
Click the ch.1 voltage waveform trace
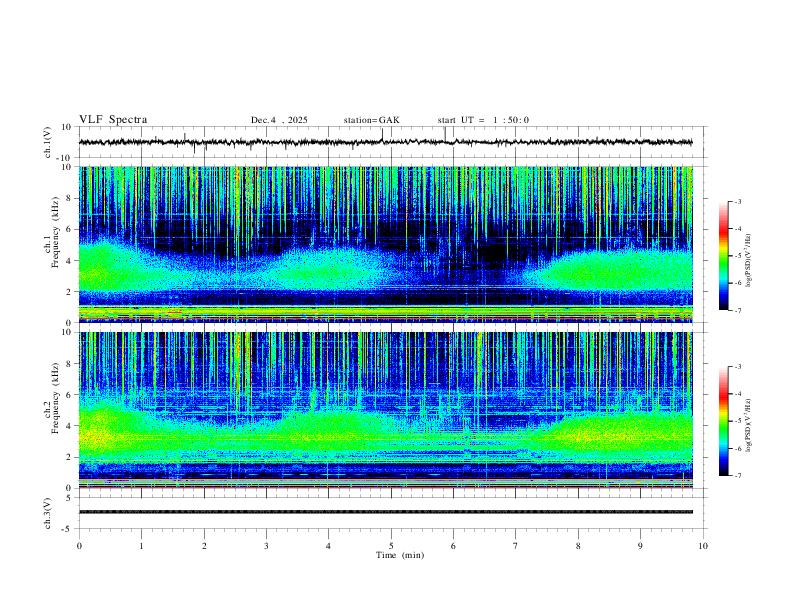click(385, 142)
